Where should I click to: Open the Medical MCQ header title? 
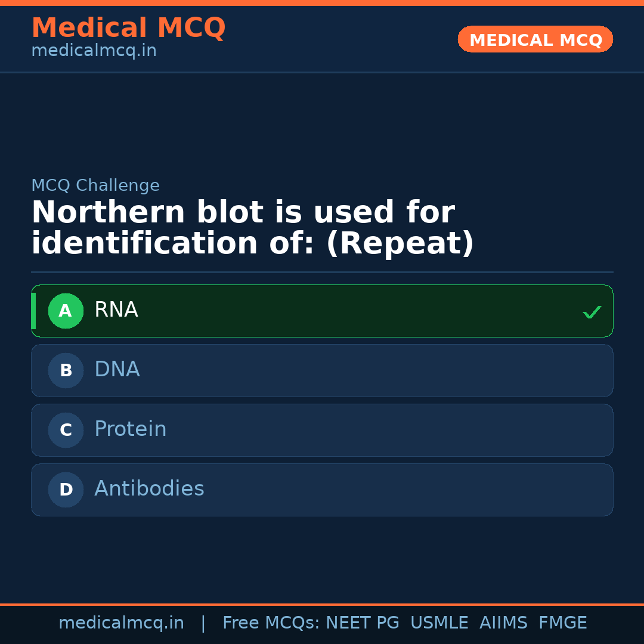coord(128,27)
